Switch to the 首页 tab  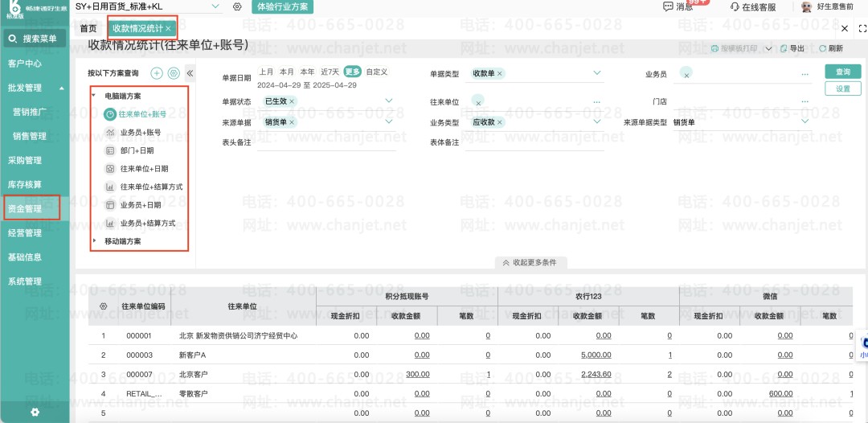(x=88, y=28)
